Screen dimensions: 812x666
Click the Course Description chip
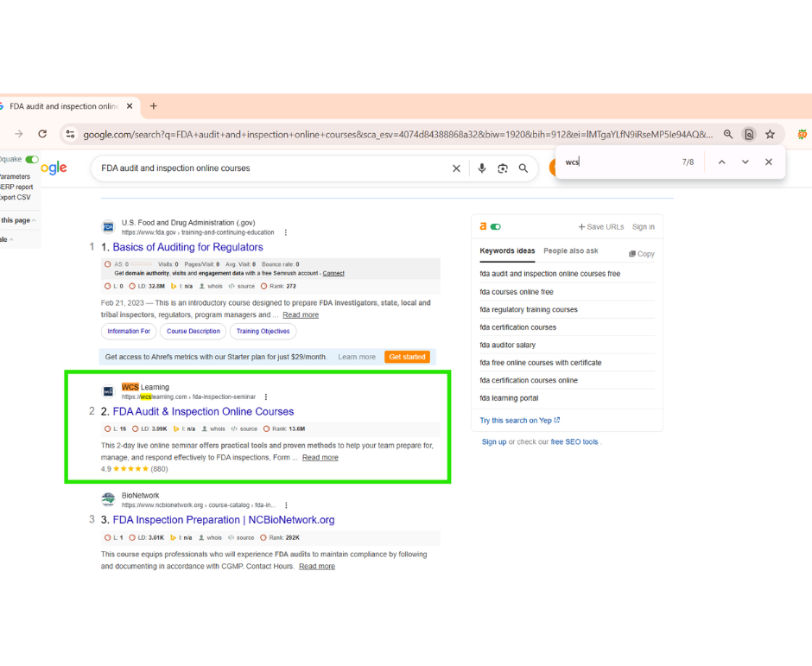tap(193, 332)
